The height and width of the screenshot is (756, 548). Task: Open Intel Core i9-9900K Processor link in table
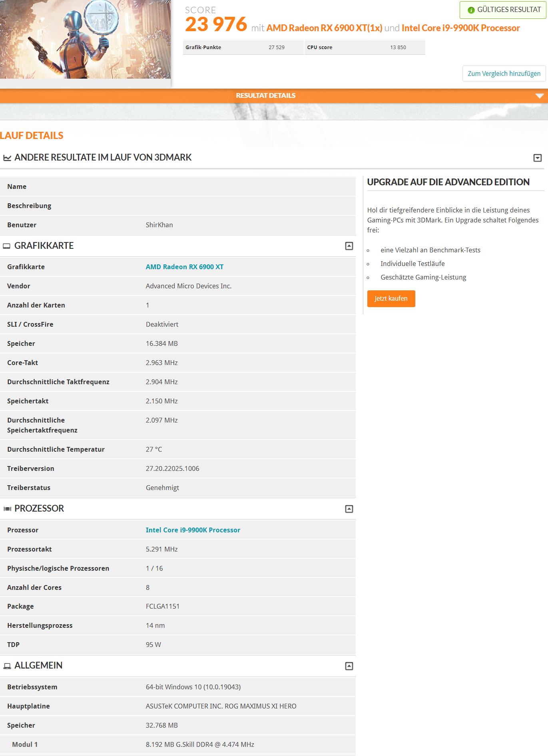pos(193,530)
